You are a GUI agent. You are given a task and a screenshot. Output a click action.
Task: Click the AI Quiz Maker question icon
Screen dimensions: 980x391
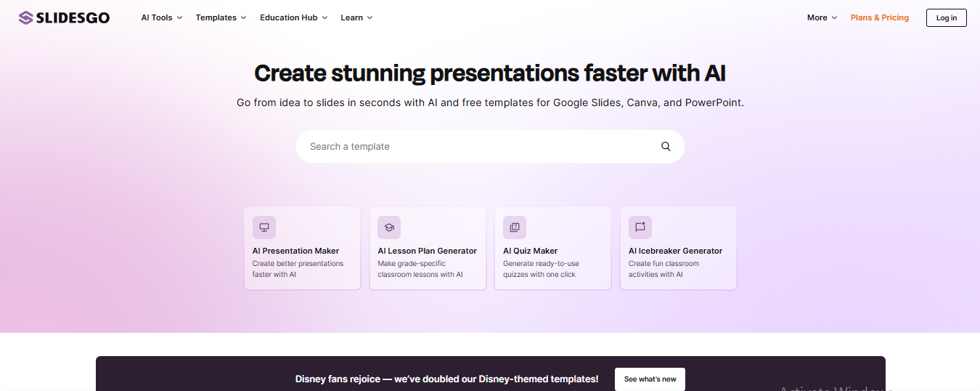point(515,227)
